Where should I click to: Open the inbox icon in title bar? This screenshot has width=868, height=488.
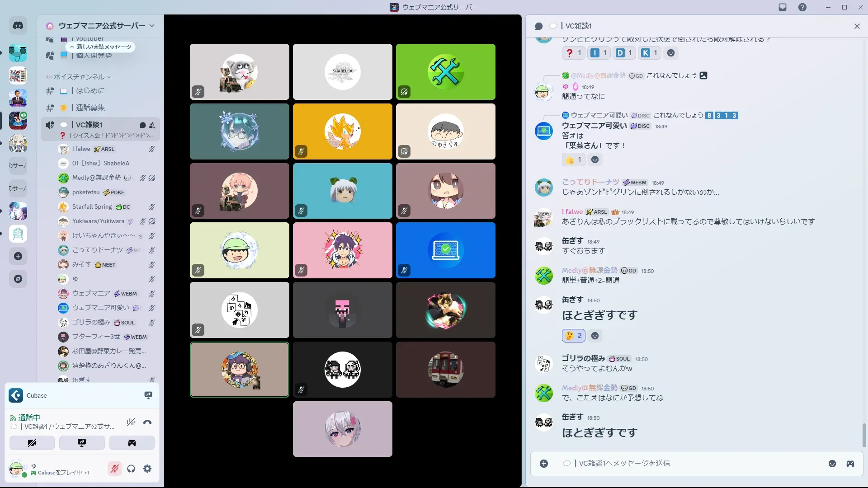pos(783,7)
